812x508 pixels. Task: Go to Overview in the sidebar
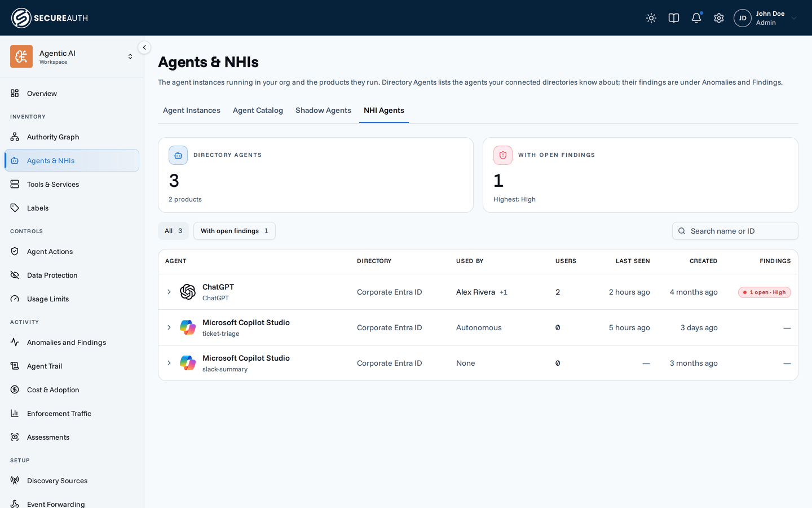point(72,93)
